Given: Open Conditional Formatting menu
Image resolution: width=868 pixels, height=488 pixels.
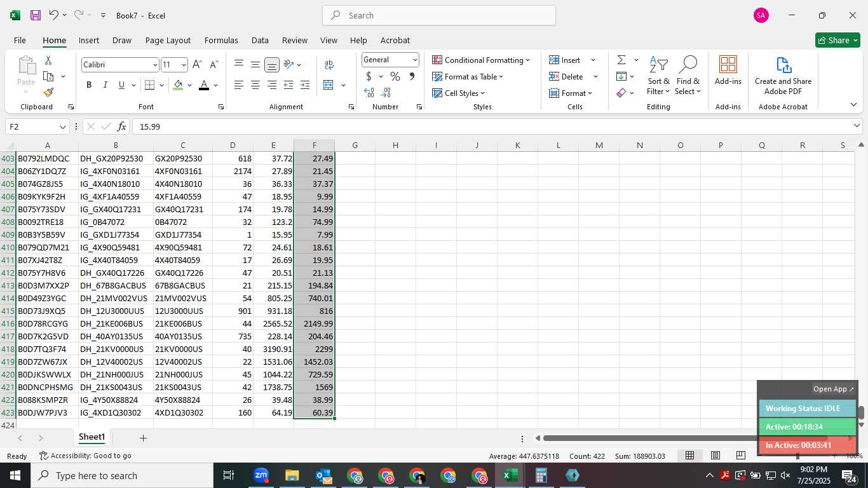Looking at the screenshot, I should click(x=481, y=60).
